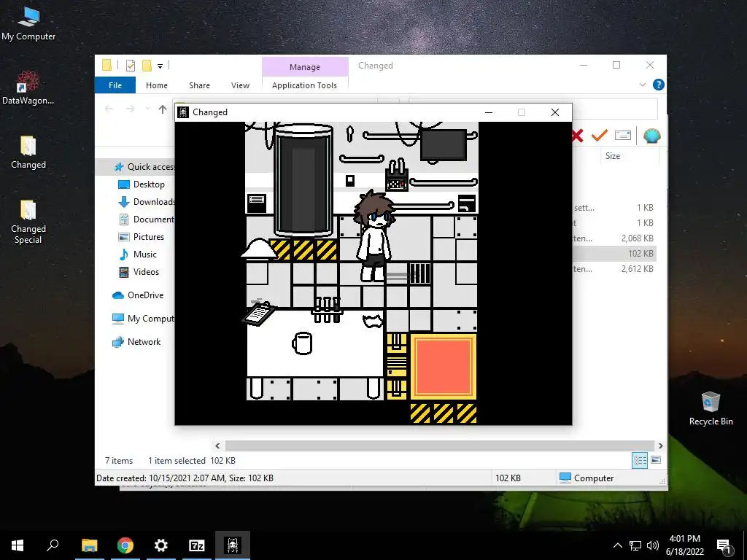Open recent locations dropdown in Explorer
Image resolution: width=747 pixels, height=560 pixels.
click(147, 109)
